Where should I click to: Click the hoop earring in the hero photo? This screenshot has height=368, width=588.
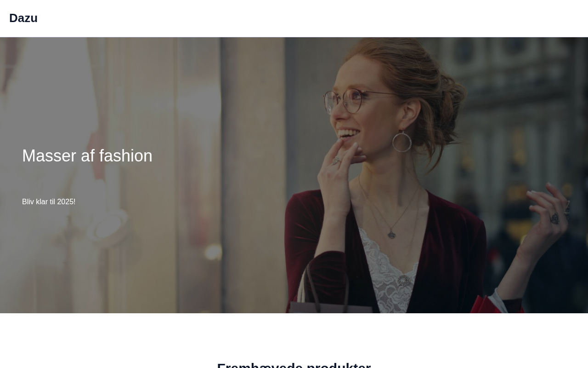[402, 141]
